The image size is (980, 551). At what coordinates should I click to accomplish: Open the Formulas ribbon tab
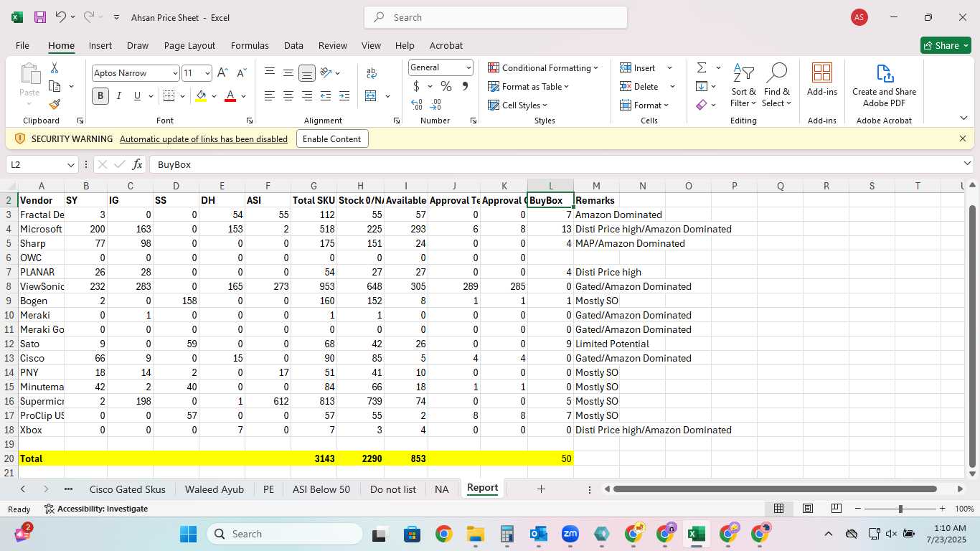coord(250,45)
